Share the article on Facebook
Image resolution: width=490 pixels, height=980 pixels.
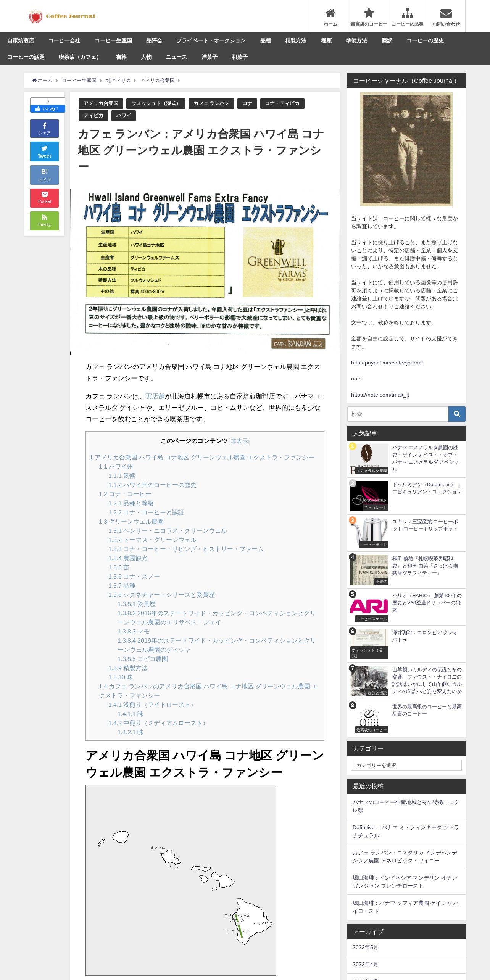point(44,129)
